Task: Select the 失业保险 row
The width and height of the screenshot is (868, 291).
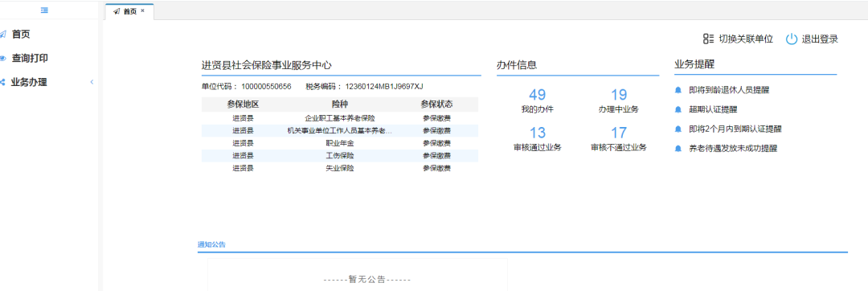Action: (x=340, y=168)
